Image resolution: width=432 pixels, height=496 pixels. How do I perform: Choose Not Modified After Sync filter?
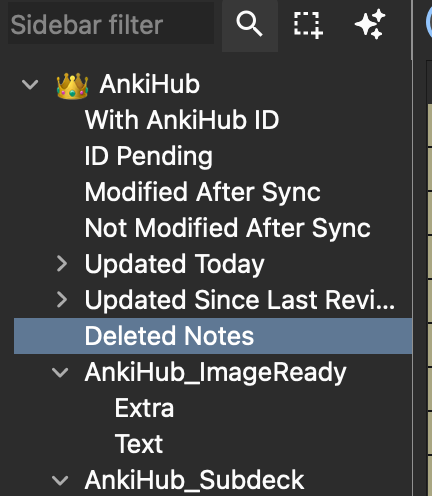[x=228, y=228]
